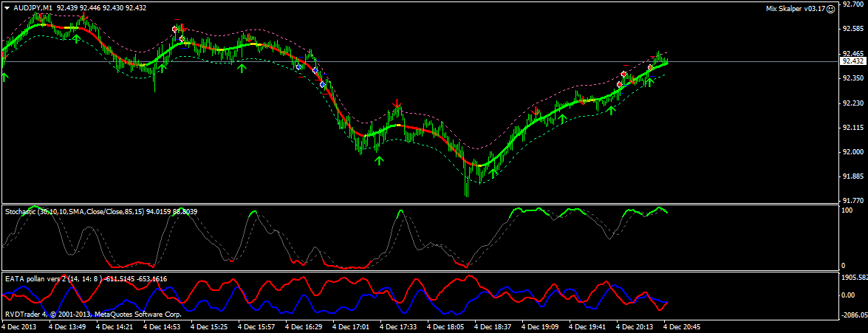Click the 4 Dec 14:21 time label
868x333 pixels.
coord(115,328)
